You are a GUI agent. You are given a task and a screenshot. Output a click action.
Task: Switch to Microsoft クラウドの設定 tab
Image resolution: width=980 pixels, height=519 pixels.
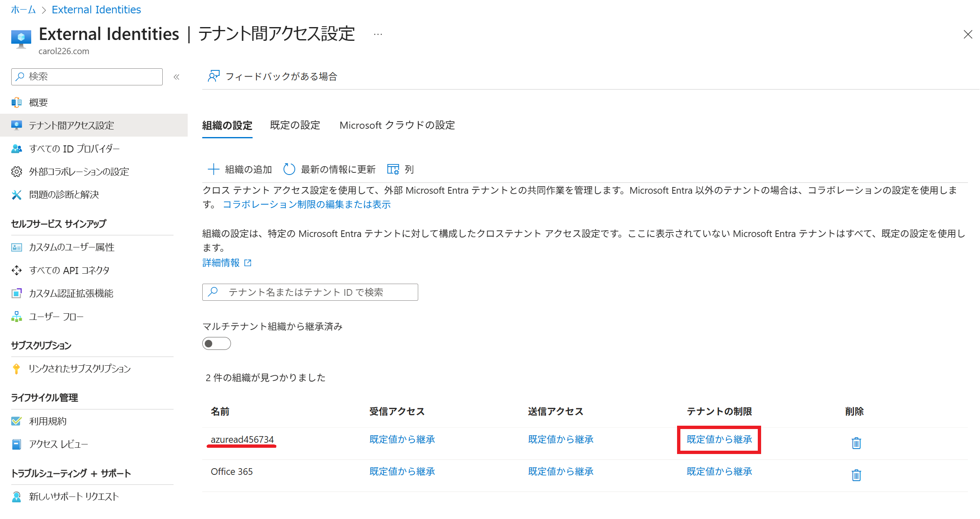pyautogui.click(x=397, y=125)
